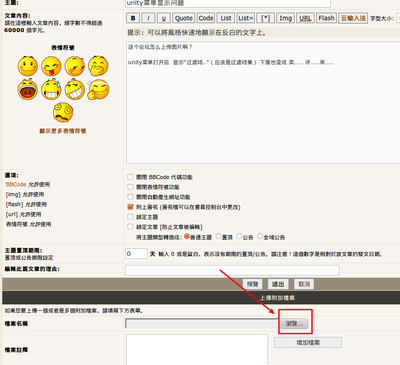Insert an Img tag
The image size is (400, 365).
point(286,18)
